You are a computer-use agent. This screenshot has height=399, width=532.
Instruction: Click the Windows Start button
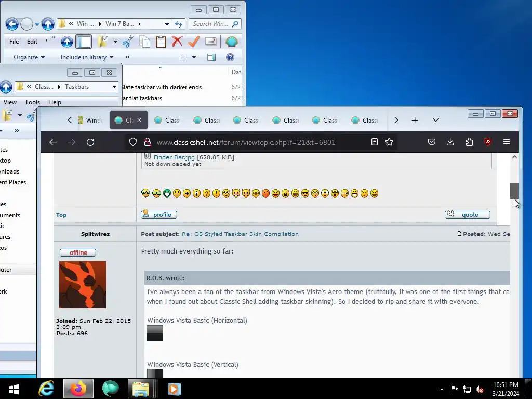click(x=14, y=389)
